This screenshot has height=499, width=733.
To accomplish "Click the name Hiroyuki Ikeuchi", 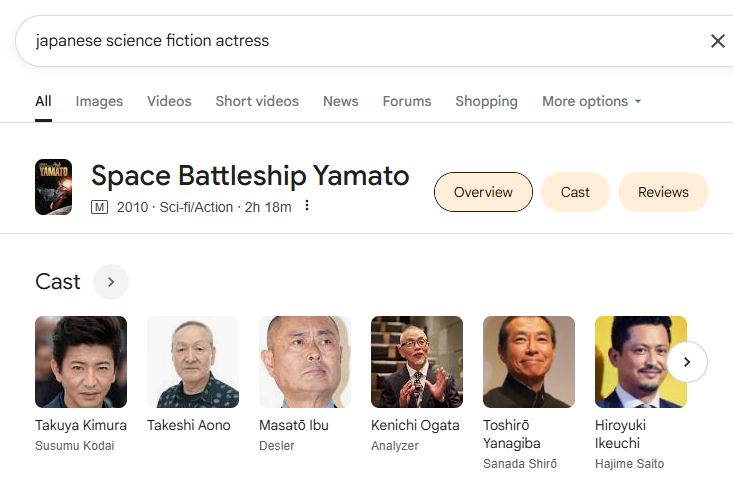I will click(x=620, y=434).
